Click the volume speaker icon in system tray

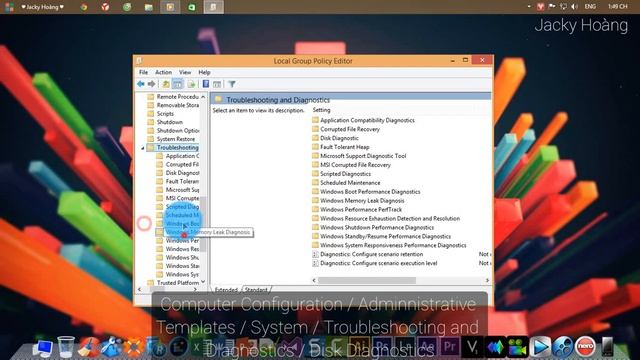point(575,7)
